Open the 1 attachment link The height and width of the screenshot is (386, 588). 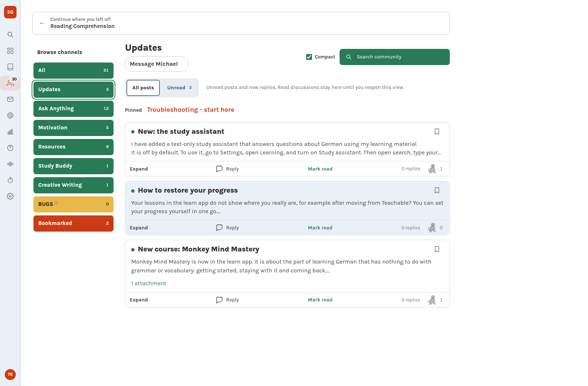[x=149, y=283]
